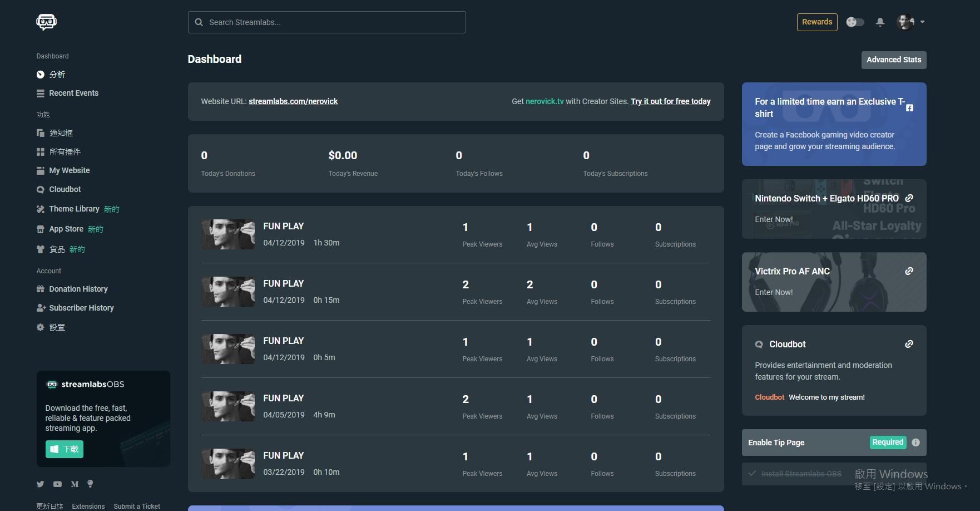
Task: Click the Advanced Stats button
Action: (893, 60)
